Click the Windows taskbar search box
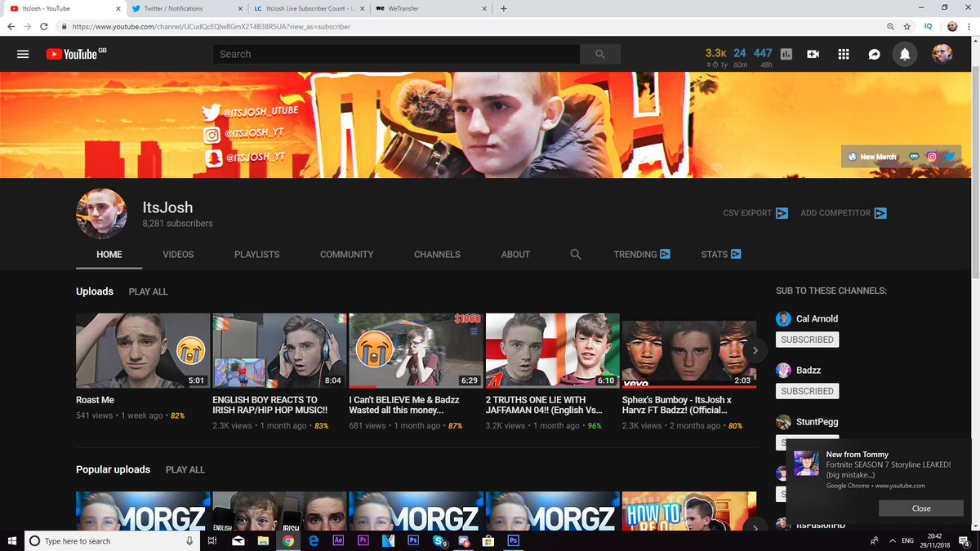Viewport: 980px width, 551px height. 114,540
